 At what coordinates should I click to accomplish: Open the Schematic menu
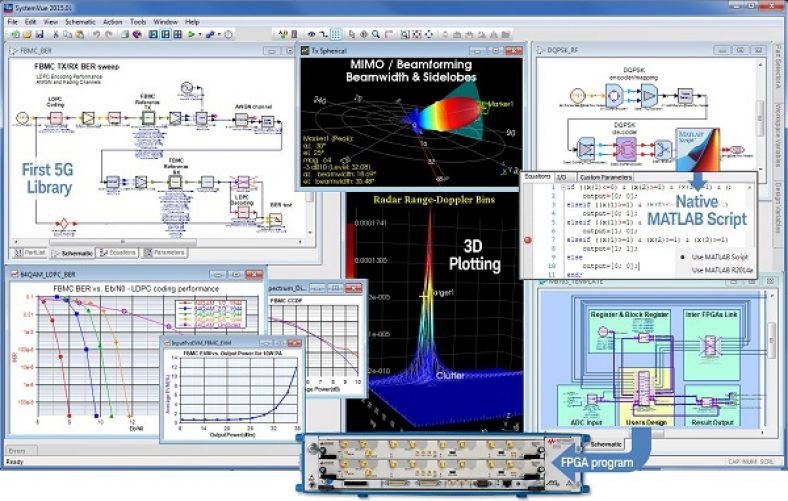click(80, 22)
